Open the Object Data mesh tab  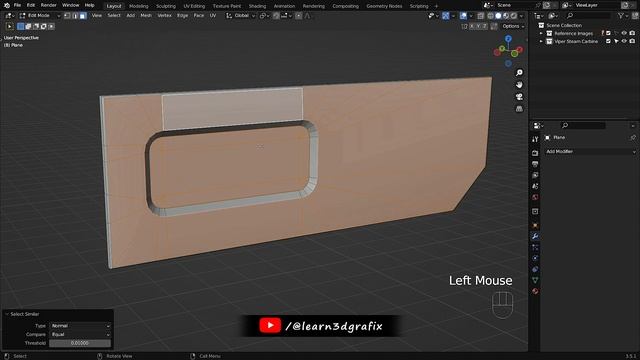pos(535,280)
